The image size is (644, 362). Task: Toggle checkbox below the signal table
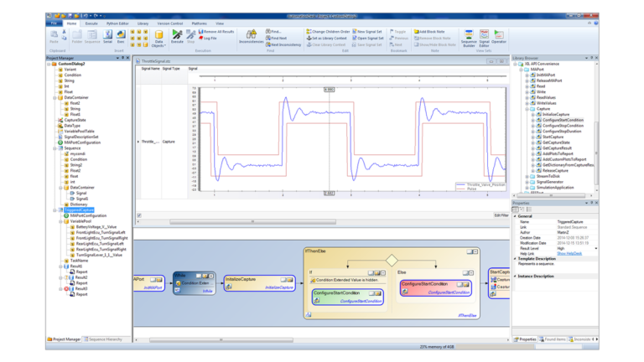click(x=139, y=215)
